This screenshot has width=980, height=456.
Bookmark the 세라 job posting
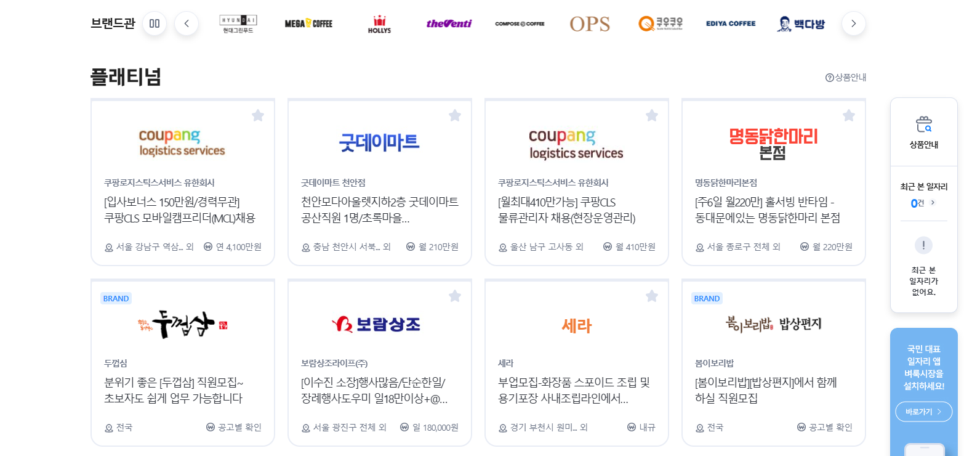click(x=652, y=296)
